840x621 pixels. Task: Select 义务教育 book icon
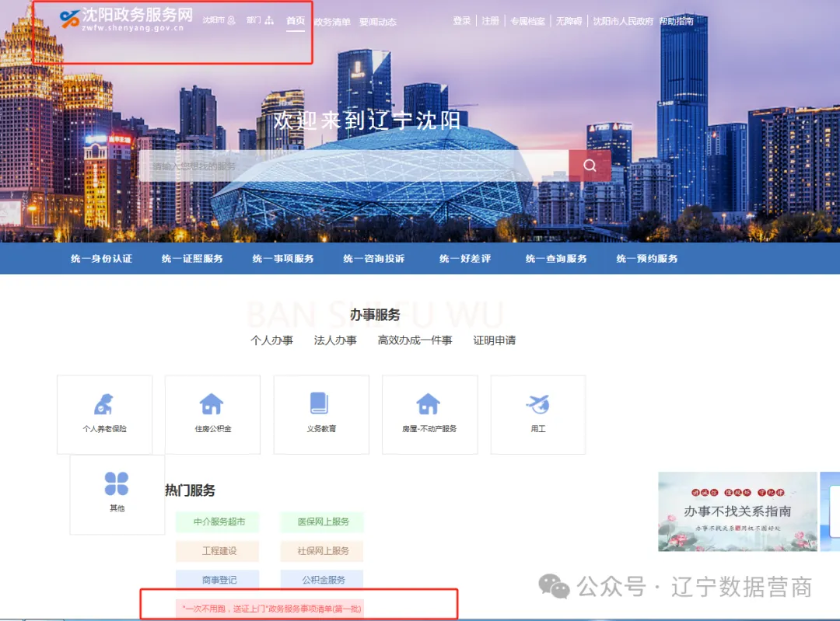pyautogui.click(x=320, y=404)
